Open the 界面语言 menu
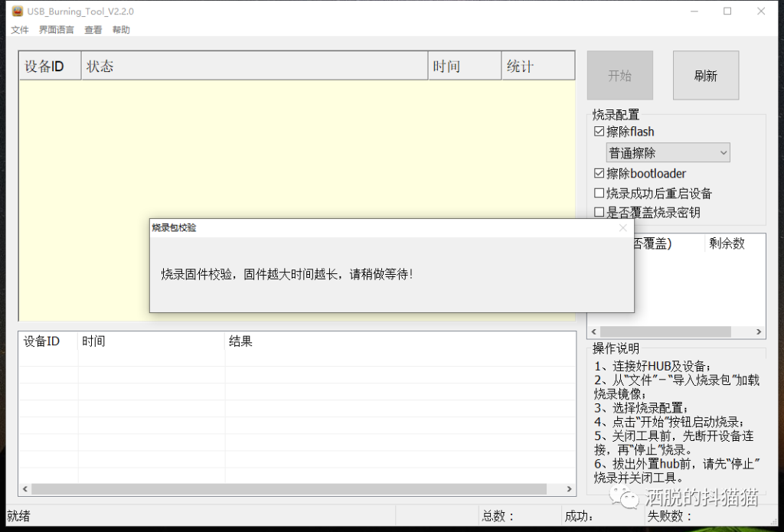 [x=57, y=30]
